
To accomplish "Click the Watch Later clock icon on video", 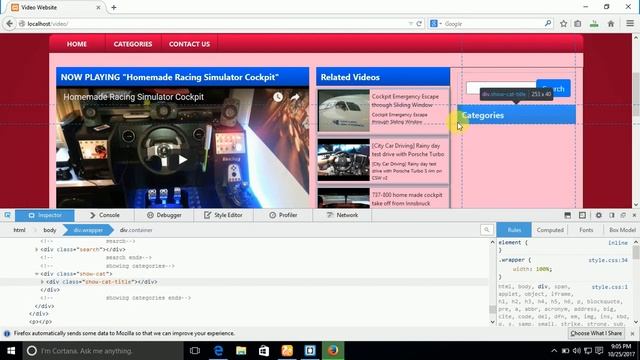I will (278, 97).
